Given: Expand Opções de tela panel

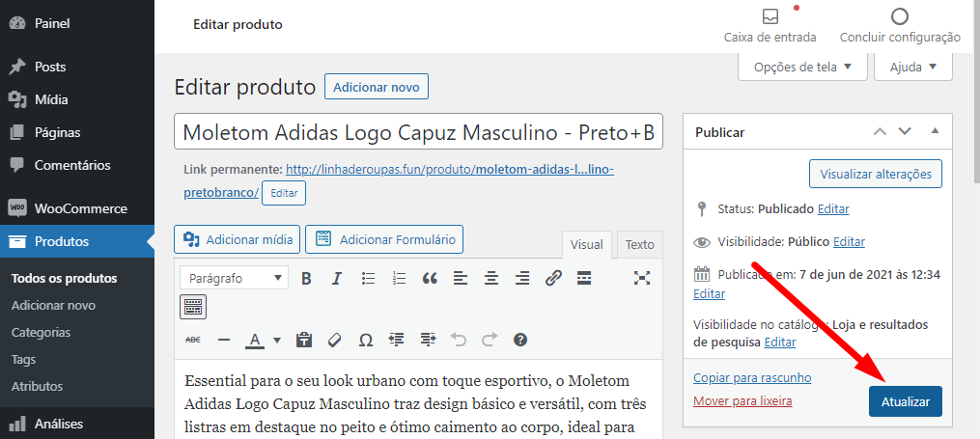Looking at the screenshot, I should tap(802, 67).
